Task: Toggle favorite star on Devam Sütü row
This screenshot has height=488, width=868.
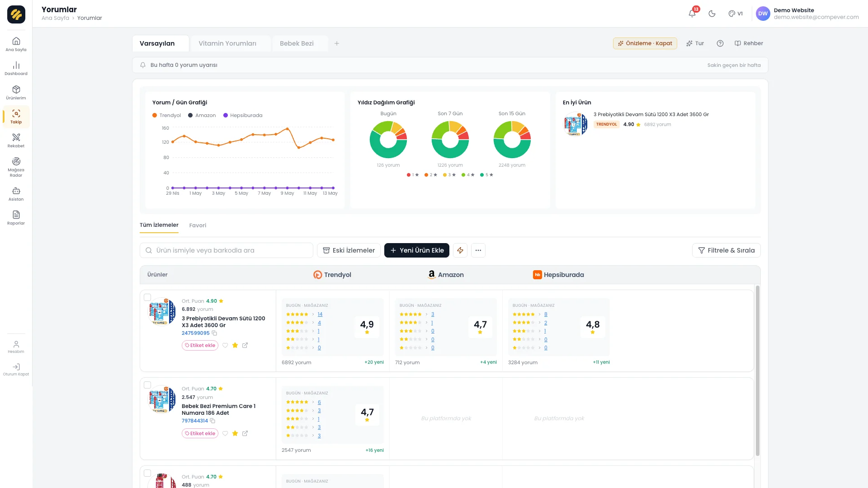Action: click(x=235, y=345)
